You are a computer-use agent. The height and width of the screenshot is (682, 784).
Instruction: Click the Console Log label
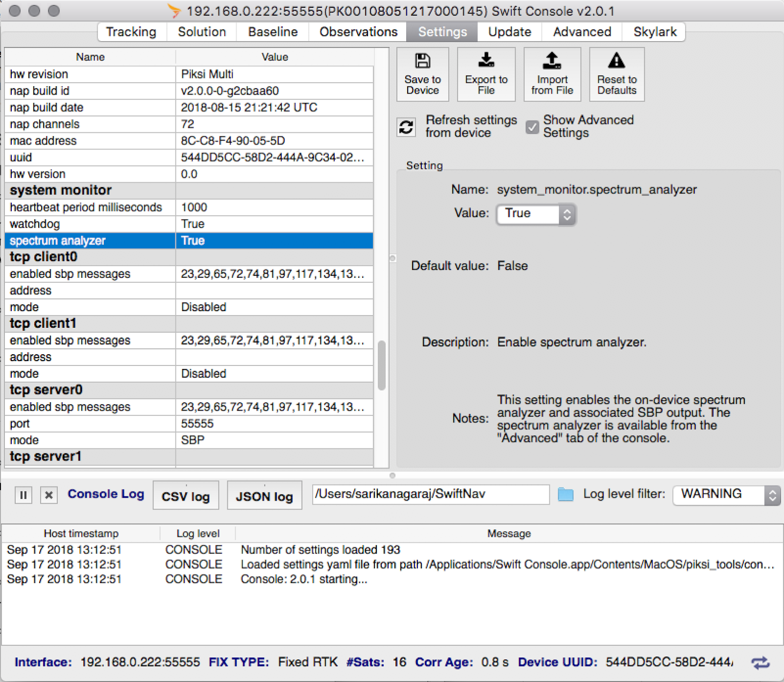point(106,494)
